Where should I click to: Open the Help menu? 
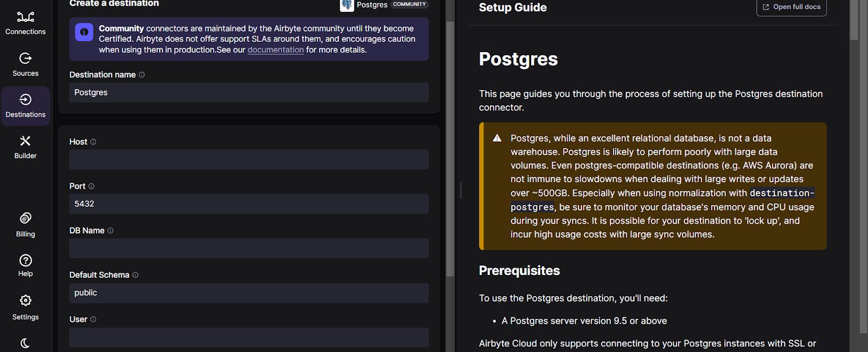(25, 265)
